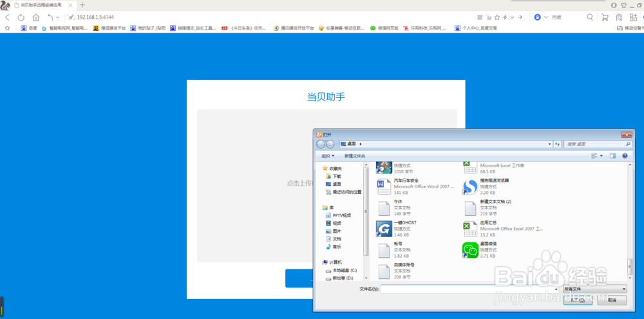The width and height of the screenshot is (644, 319).
Task: Reload the page with the refresh icon
Action: click(x=21, y=17)
